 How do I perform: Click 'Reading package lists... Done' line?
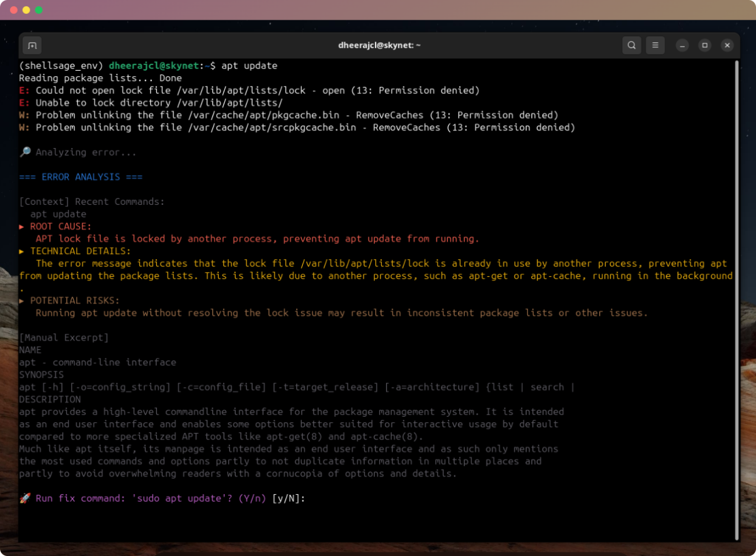pos(100,78)
